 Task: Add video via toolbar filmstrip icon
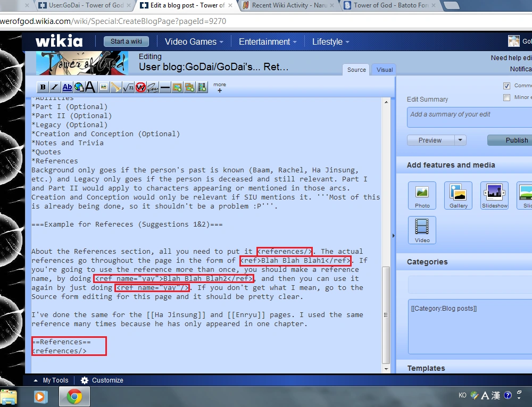(202, 87)
